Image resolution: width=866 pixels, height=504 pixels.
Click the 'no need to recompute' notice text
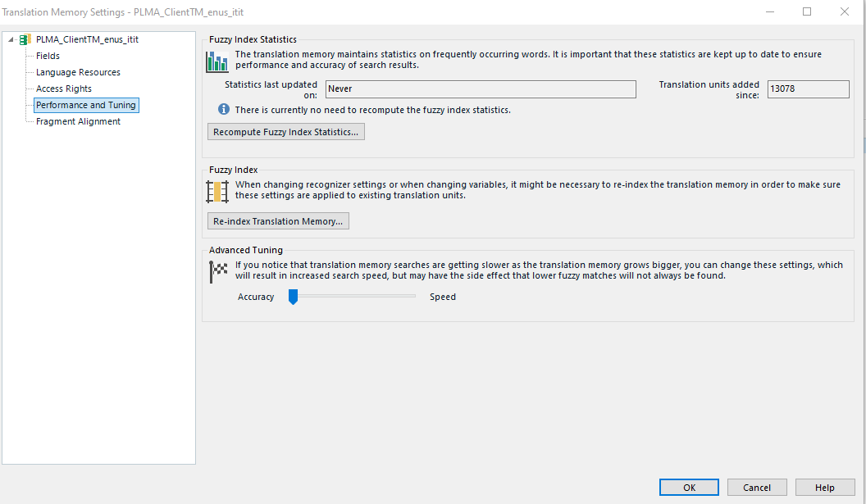pos(373,110)
